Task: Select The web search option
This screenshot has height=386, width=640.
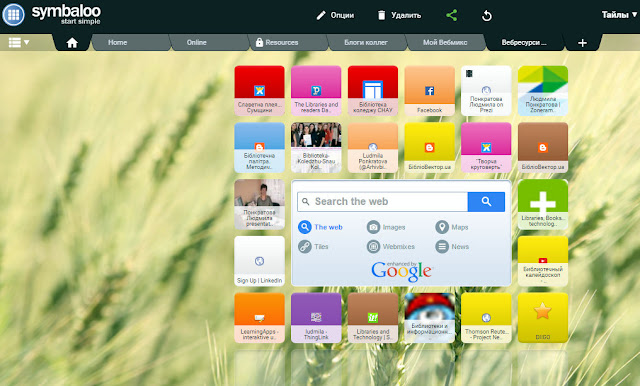Action: tap(320, 227)
